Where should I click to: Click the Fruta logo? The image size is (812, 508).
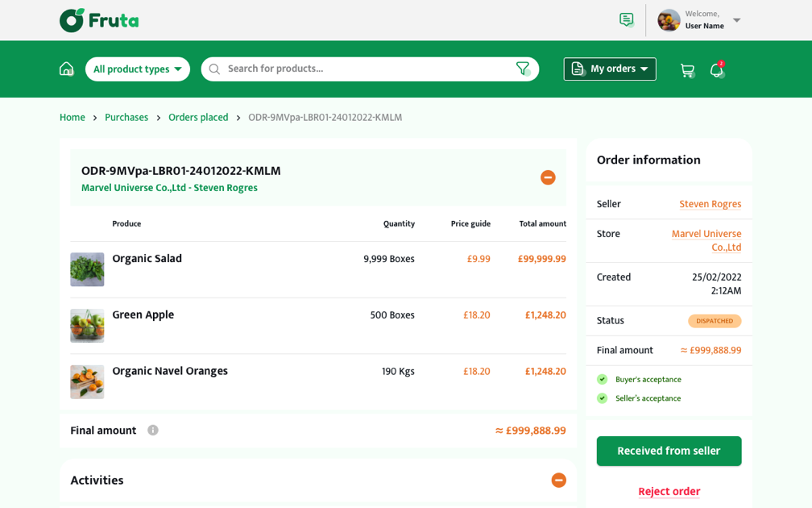click(x=99, y=20)
